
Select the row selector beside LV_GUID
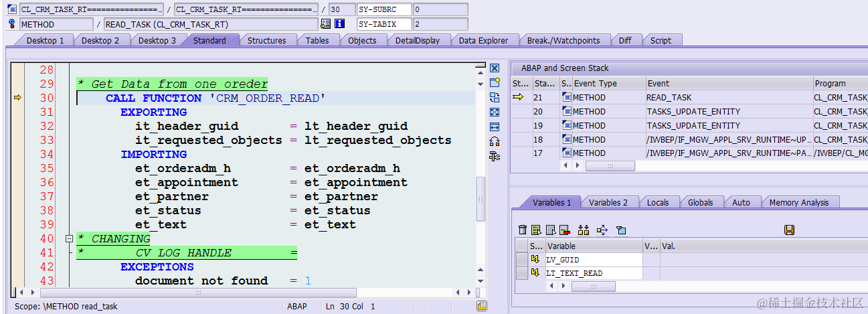522,259
